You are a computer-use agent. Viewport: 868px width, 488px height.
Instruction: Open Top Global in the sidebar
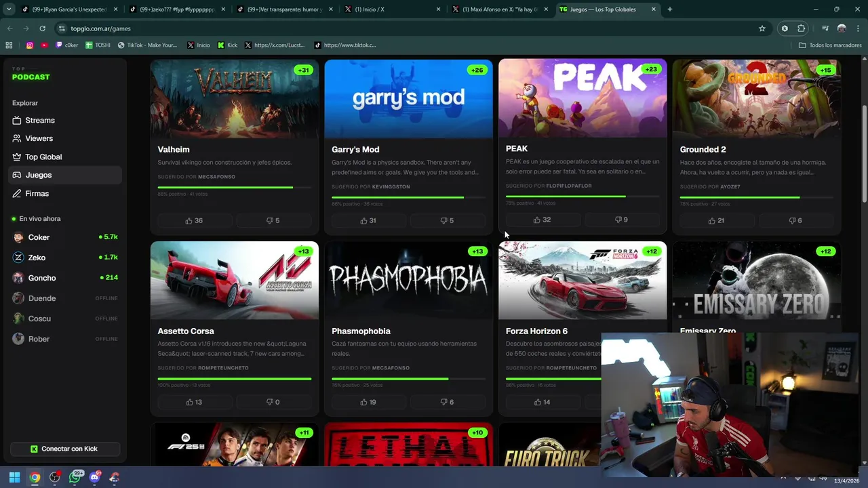pos(65,157)
